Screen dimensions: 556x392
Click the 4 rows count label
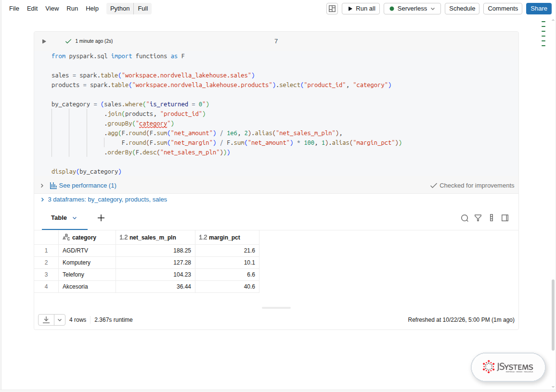[78, 320]
